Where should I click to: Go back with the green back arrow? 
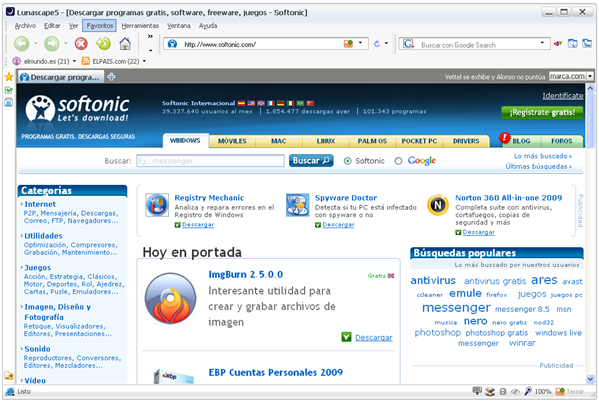[22, 44]
